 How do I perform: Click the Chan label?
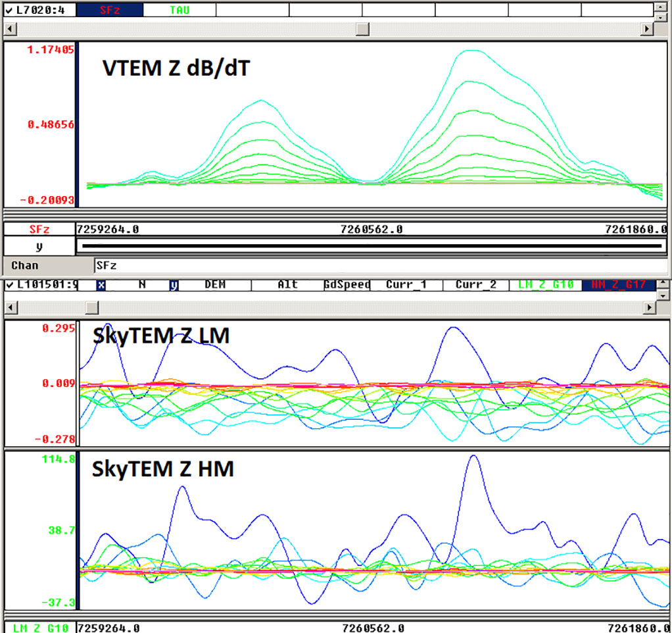tap(25, 266)
